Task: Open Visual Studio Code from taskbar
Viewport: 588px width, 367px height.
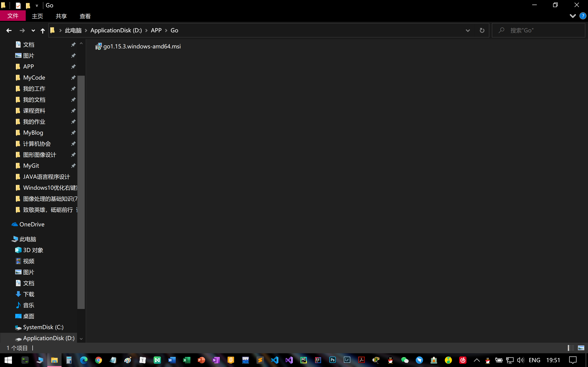Action: (274, 360)
